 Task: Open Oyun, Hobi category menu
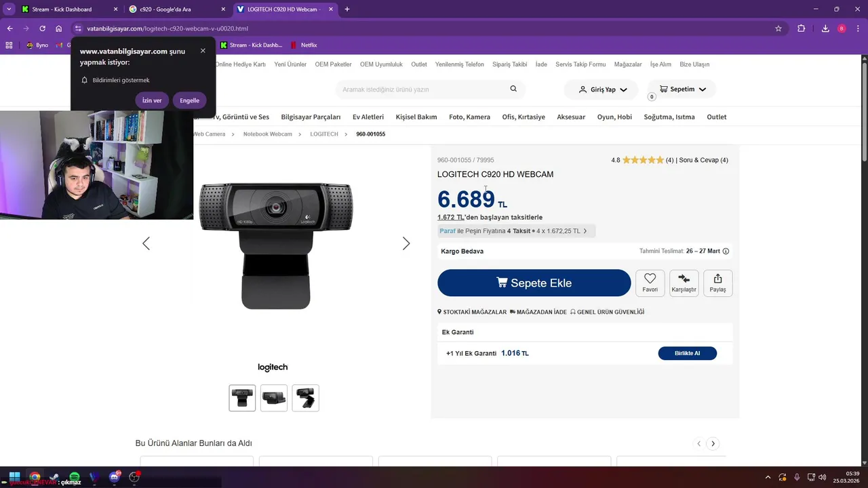pos(614,117)
